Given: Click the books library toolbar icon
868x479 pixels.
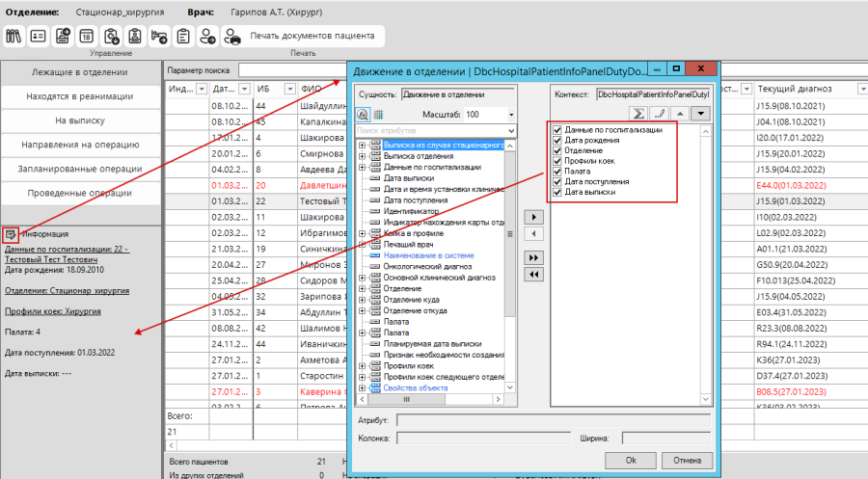Looking at the screenshot, I should click(14, 37).
